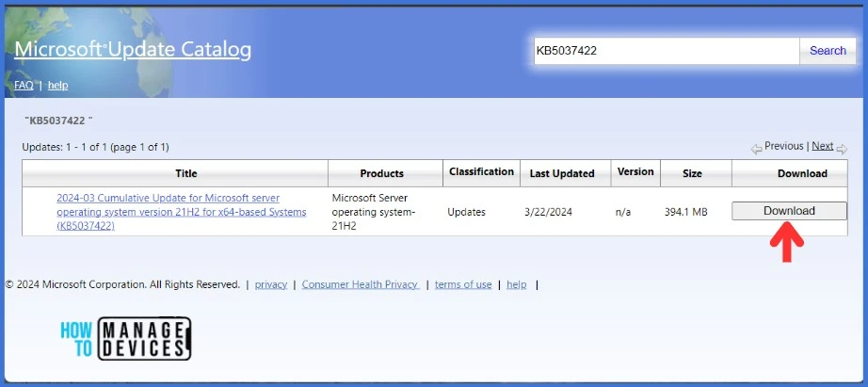The height and width of the screenshot is (387, 868).
Task: Click the 'Updates: 1 - 1 of 1' count text
Action: click(95, 147)
